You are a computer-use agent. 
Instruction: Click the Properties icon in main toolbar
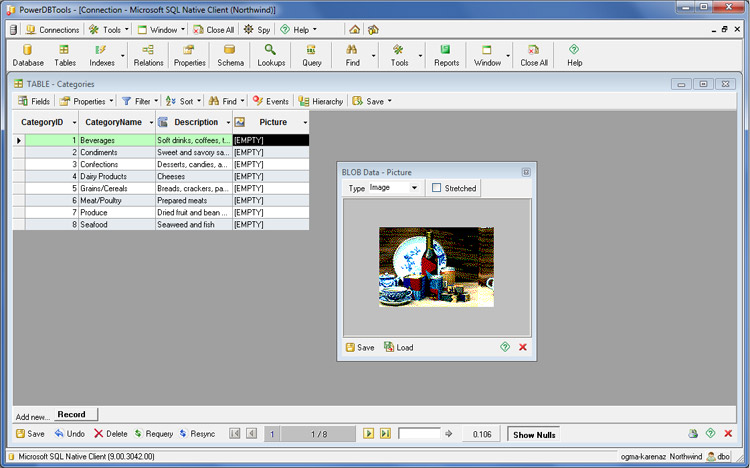click(x=189, y=55)
